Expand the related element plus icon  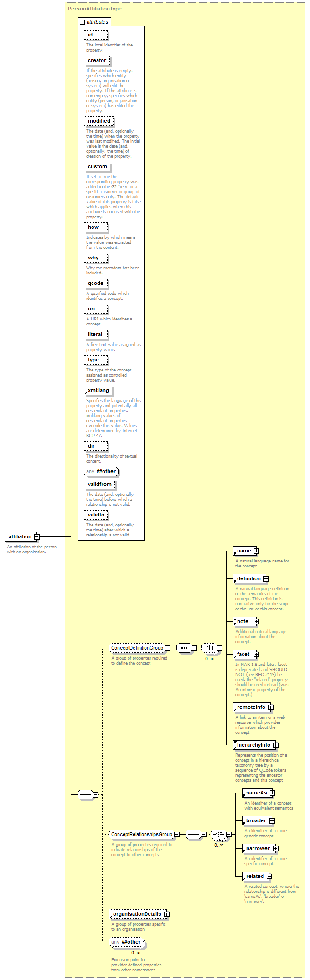(x=269, y=877)
